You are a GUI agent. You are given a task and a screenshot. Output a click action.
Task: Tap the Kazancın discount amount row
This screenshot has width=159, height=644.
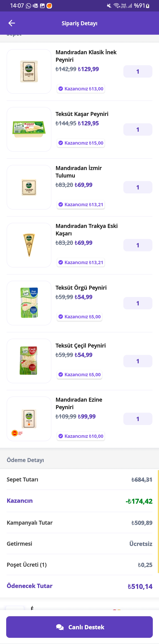click(79, 501)
